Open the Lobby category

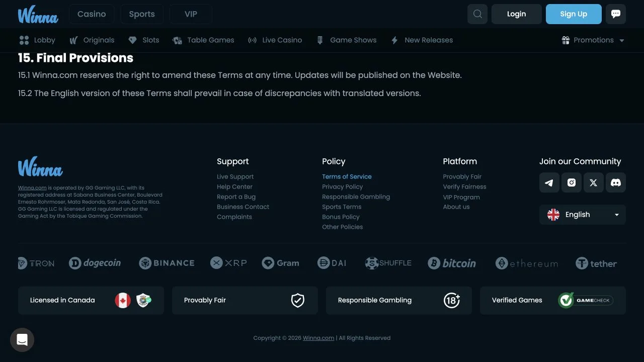click(x=37, y=40)
